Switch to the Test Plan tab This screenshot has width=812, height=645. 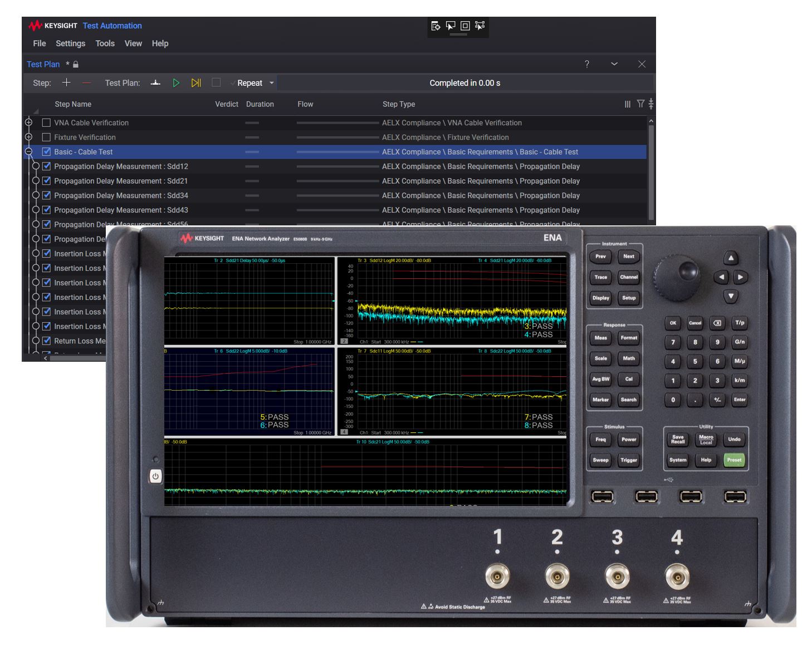pos(43,64)
